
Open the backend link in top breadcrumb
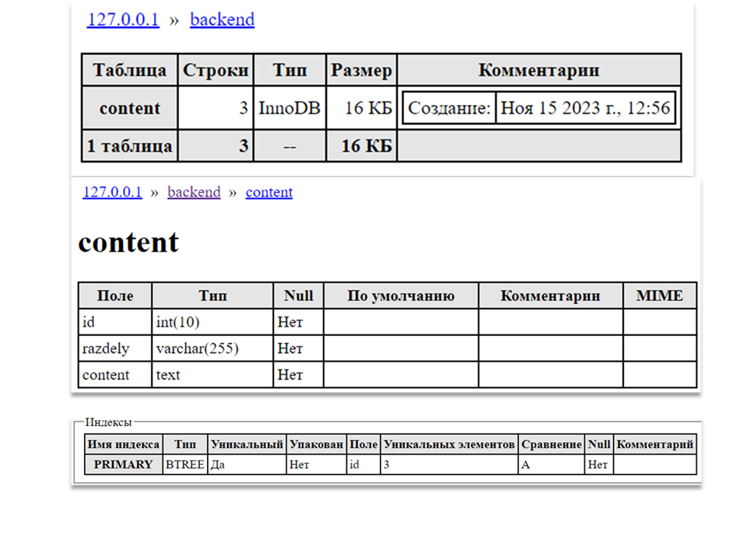tap(222, 19)
